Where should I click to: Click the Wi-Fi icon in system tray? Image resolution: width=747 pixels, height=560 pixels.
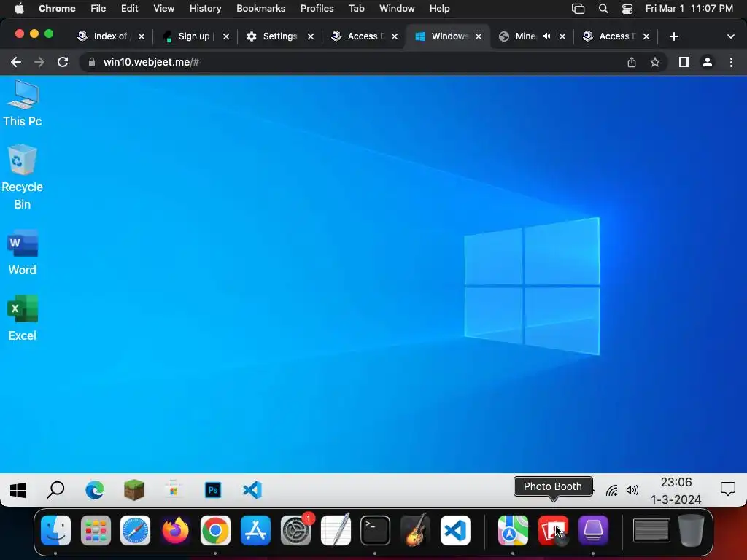click(x=612, y=490)
